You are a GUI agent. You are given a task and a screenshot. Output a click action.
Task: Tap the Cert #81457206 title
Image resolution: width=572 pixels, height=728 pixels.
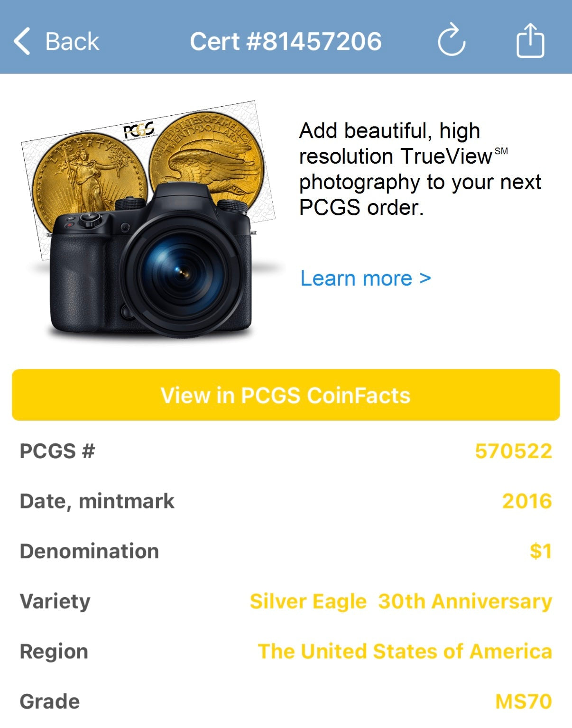tap(286, 42)
